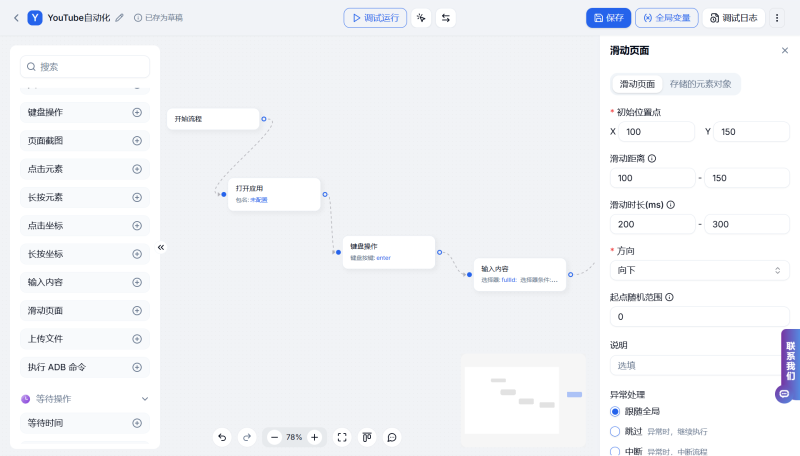Click the edit pencil next to YouTube自动化
Image resolution: width=800 pixels, height=456 pixels.
[120, 18]
